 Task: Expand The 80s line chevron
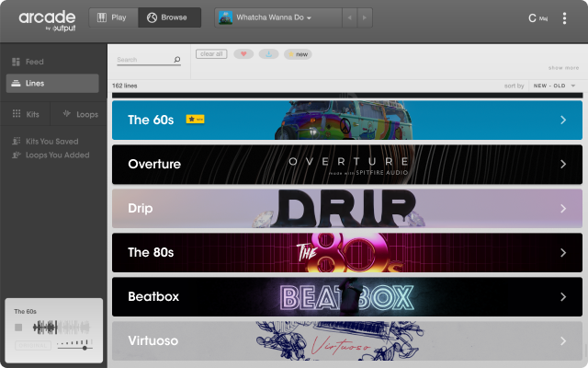pyautogui.click(x=563, y=253)
